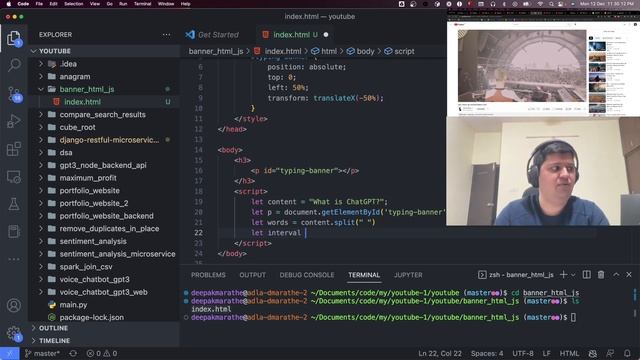
Task: Select the zsh - banner_html_js terminal label
Action: (516, 275)
